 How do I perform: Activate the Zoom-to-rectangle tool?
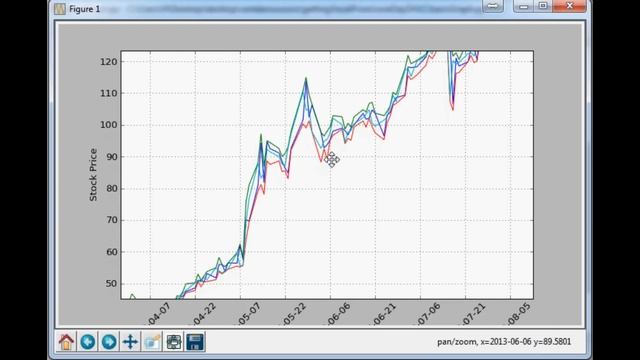152,342
